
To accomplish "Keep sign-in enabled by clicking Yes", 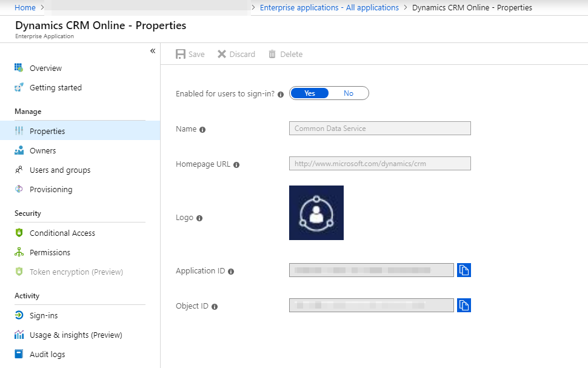I will [310, 93].
